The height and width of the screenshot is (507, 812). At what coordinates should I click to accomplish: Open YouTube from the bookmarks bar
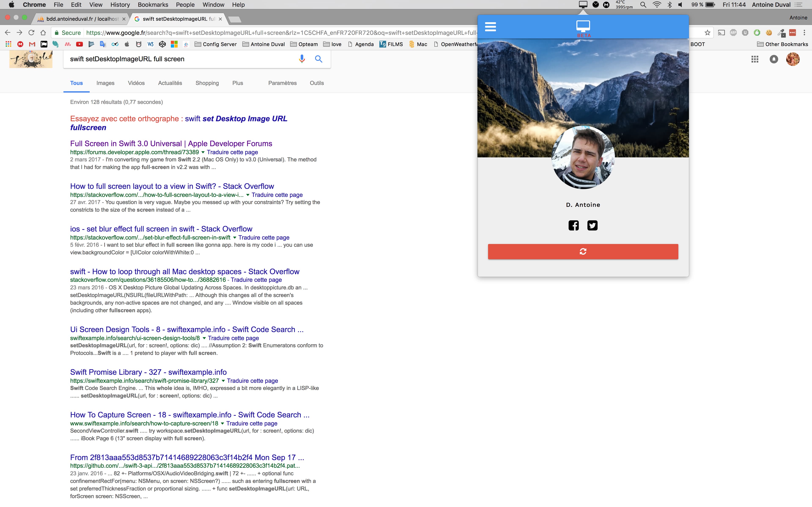tap(80, 44)
